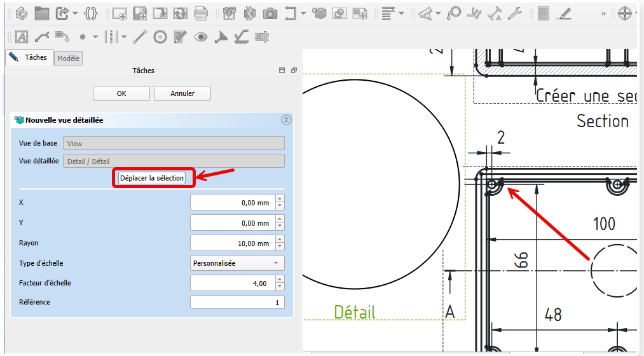644x356 pixels.
Task: Click the surface finish symbol icon
Action: coord(241,37)
